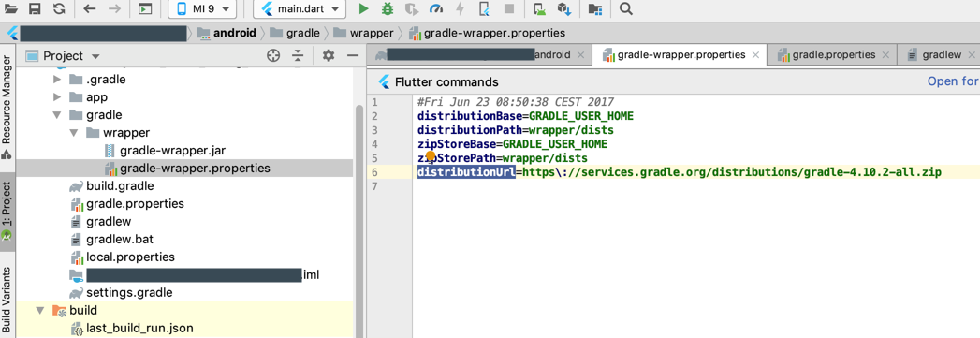980x338 pixels.
Task: Click the locate target crosshair icon
Action: 273,56
